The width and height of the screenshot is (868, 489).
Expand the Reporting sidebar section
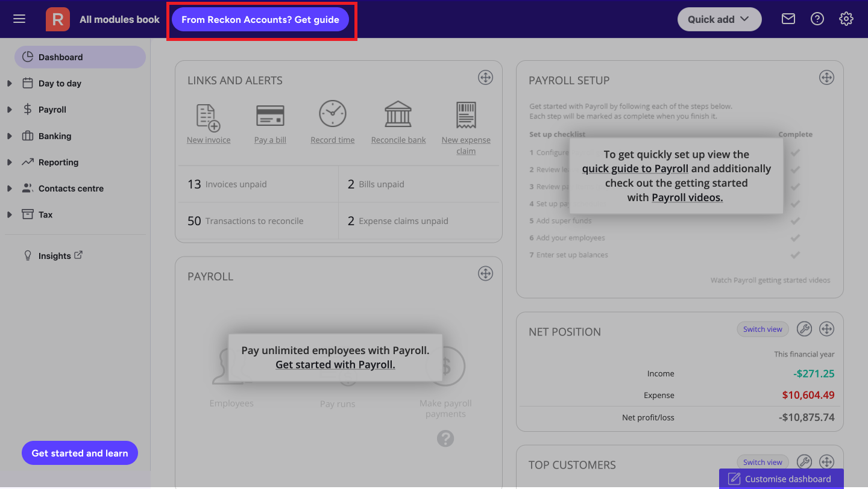tap(10, 163)
